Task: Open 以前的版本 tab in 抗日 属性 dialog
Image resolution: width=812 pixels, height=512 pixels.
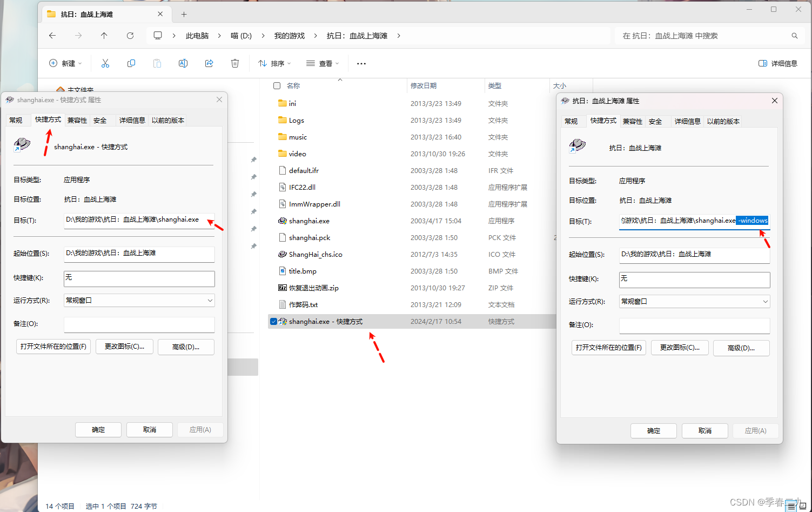Action: [x=723, y=121]
